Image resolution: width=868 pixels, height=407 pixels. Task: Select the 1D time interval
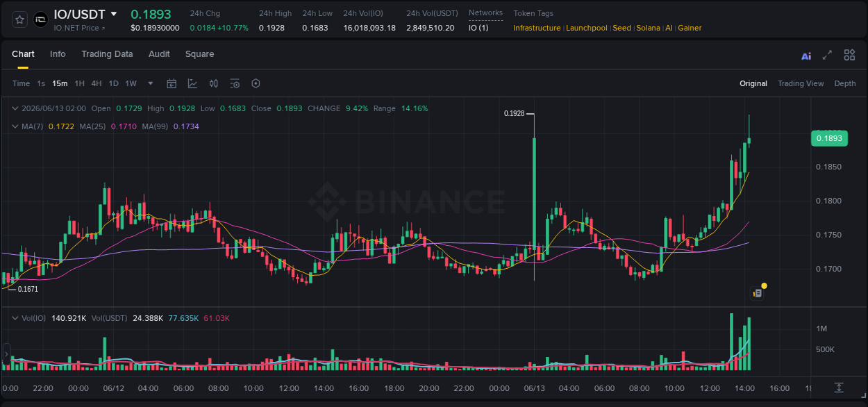coord(113,83)
